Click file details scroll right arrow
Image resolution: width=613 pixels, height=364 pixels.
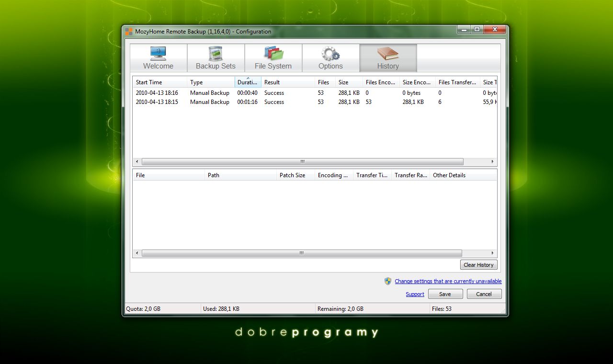pyautogui.click(x=492, y=253)
